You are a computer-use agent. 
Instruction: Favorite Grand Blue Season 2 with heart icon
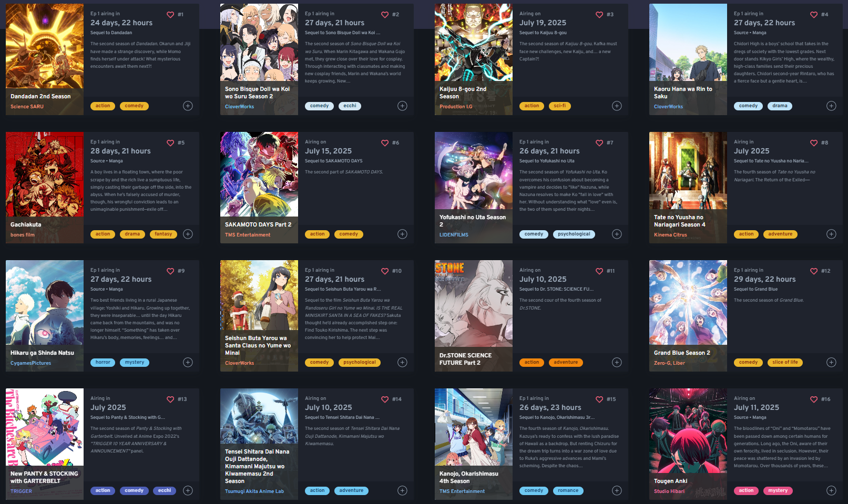814,271
